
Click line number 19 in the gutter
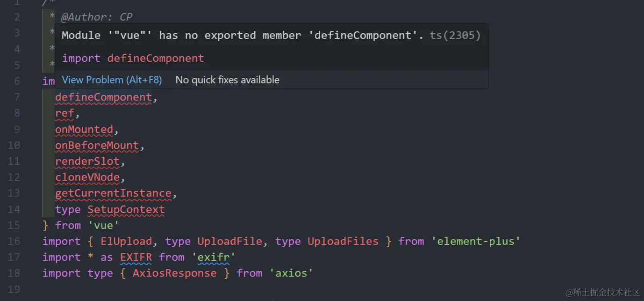pyautogui.click(x=14, y=289)
